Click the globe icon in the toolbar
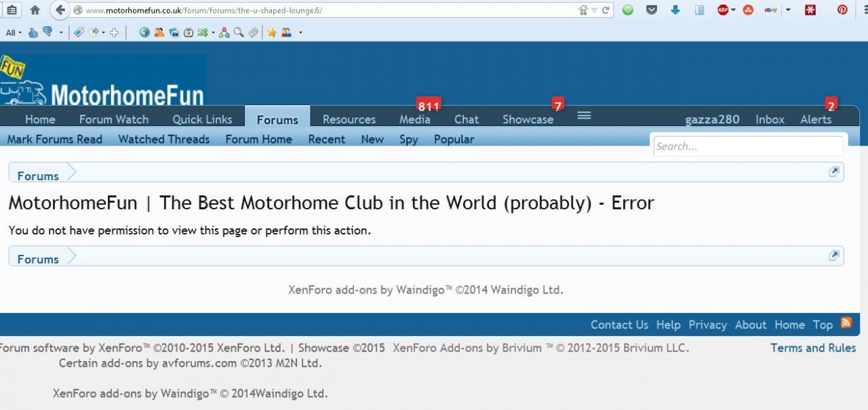This screenshot has height=410, width=868. pyautogui.click(x=144, y=32)
